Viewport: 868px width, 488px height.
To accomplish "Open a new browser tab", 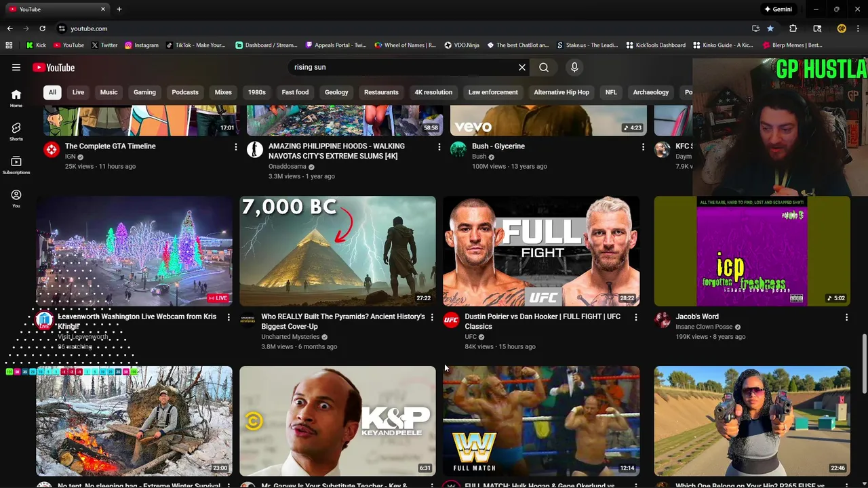I will pyautogui.click(x=119, y=9).
